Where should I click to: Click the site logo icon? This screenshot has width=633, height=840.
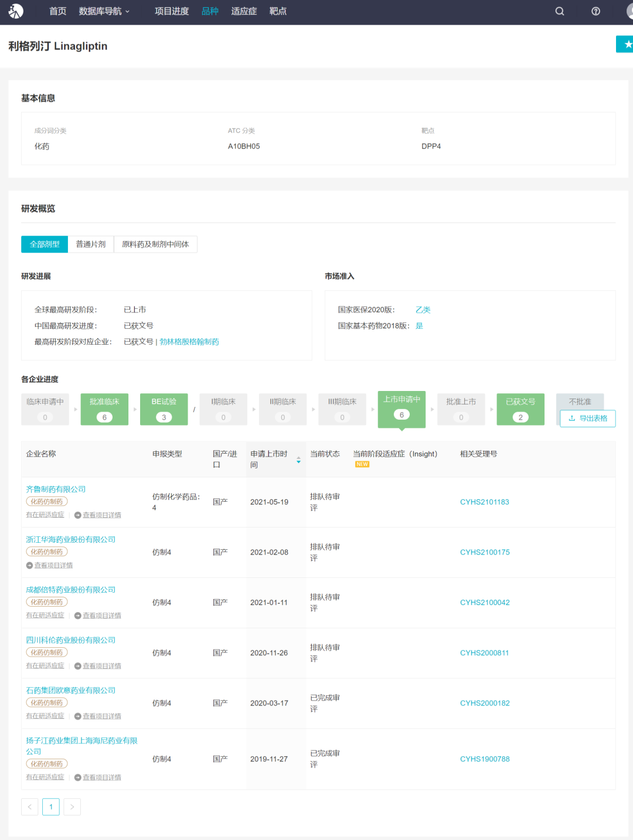pyautogui.click(x=16, y=11)
